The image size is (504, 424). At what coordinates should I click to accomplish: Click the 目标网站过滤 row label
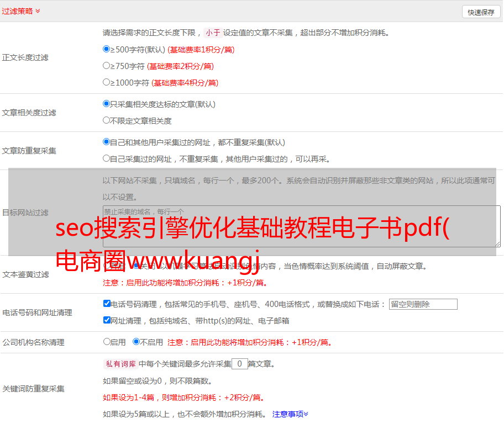point(25,213)
